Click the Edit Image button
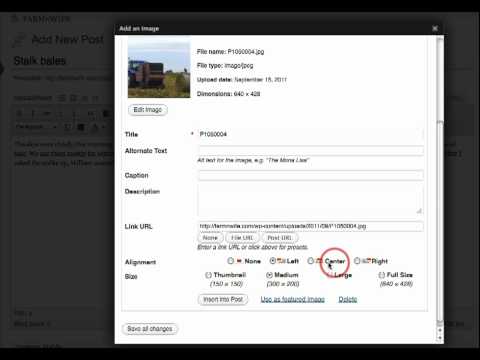The image size is (480, 360). click(x=148, y=110)
